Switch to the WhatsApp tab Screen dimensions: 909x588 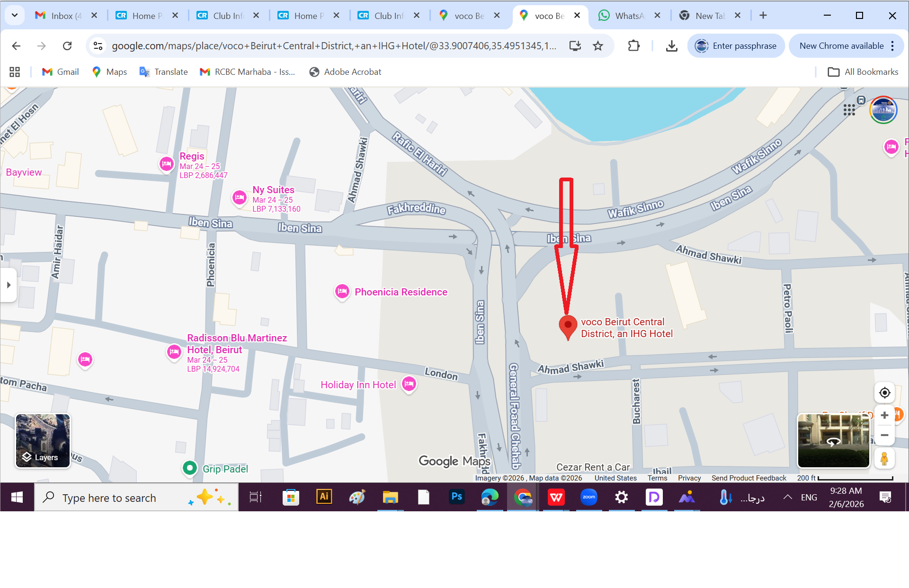[x=628, y=16]
